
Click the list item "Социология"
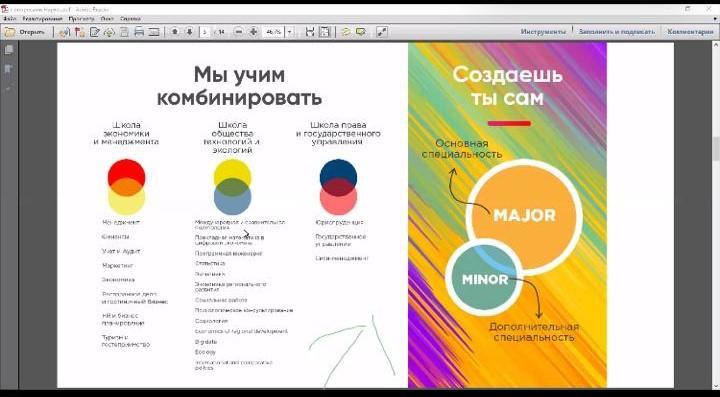point(211,321)
